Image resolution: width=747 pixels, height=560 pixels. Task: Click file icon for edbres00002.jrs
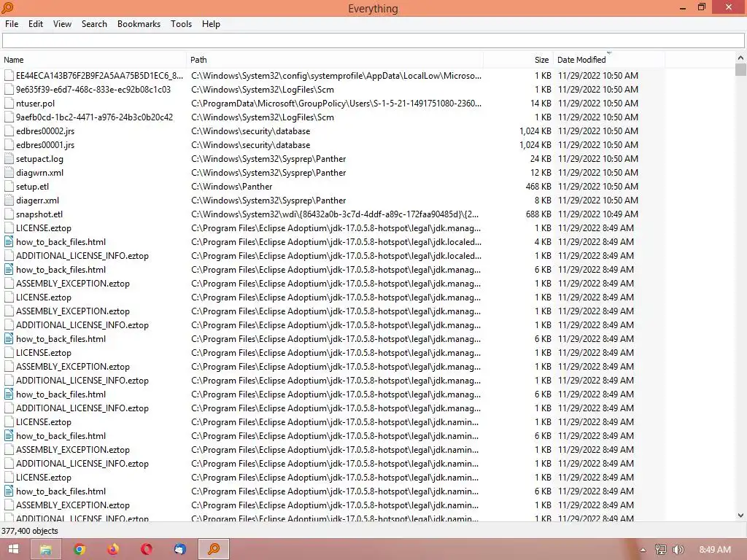9,131
